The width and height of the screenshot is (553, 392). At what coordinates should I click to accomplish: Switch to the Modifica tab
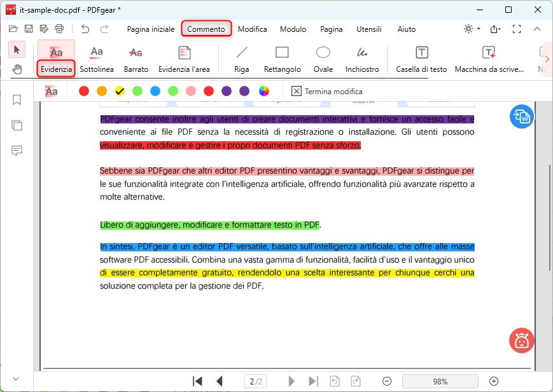pos(252,29)
